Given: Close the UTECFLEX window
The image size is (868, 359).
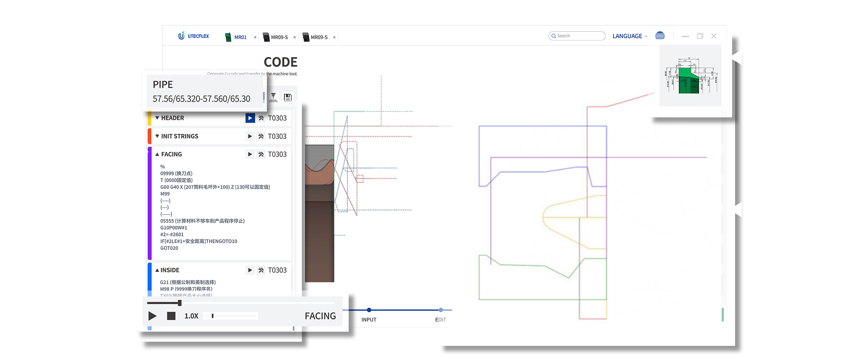Looking at the screenshot, I should 714,36.
